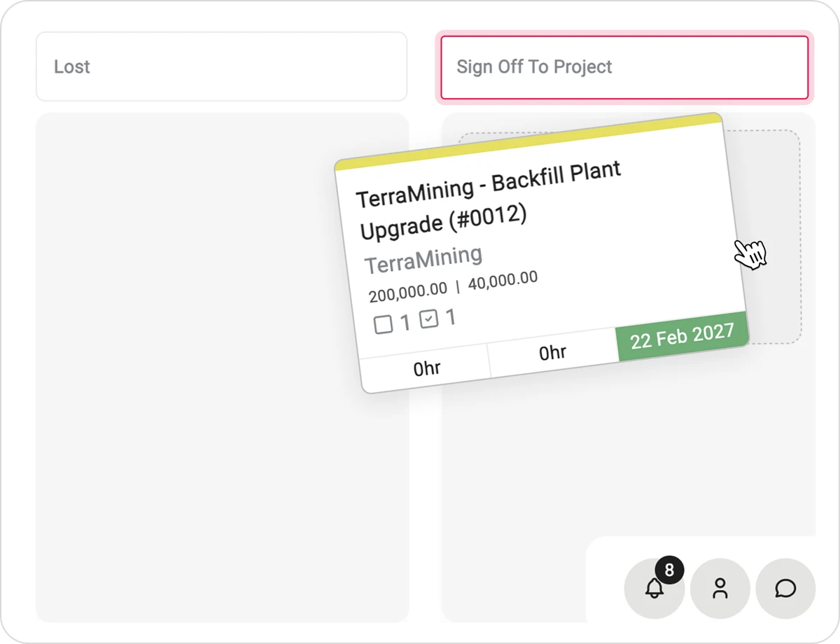Click the unchecked tasks box icon on card
Viewport: 840px width, 644px height.
(383, 325)
